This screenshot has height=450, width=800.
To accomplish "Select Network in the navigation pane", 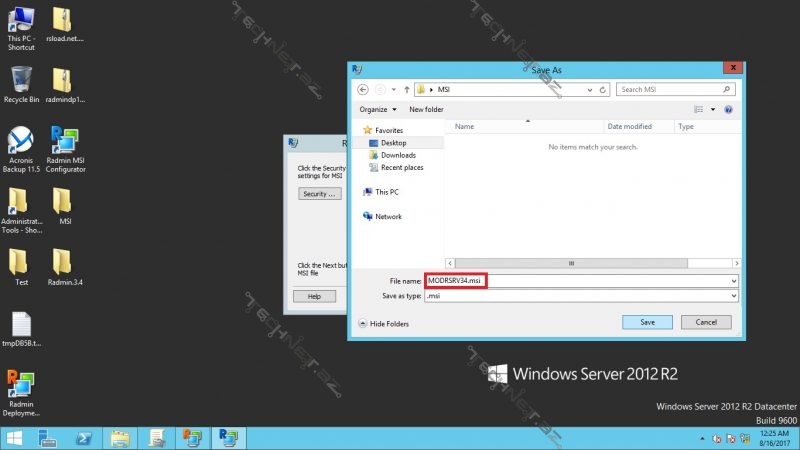I will [x=388, y=216].
